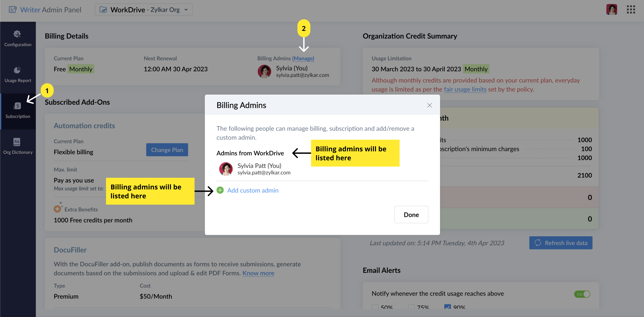Check the 75% notification checkbox
The height and width of the screenshot is (317, 644).
[x=411, y=307]
